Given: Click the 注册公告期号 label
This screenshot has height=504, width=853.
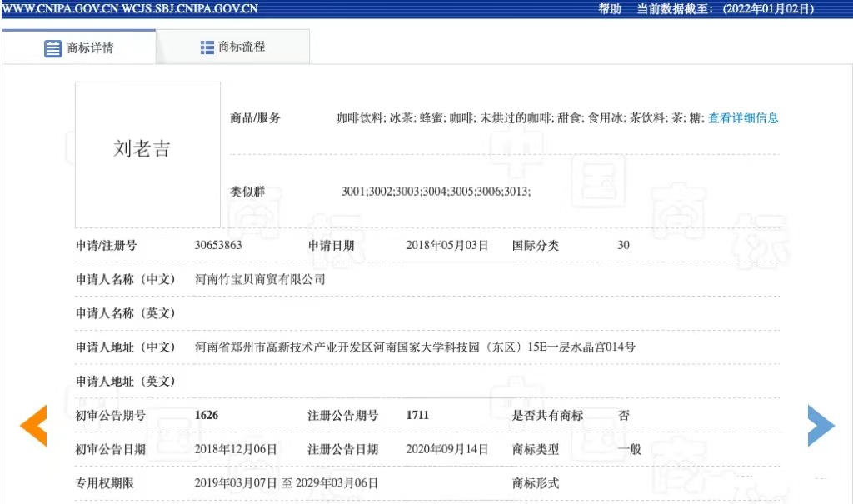Looking at the screenshot, I should pyautogui.click(x=342, y=416).
